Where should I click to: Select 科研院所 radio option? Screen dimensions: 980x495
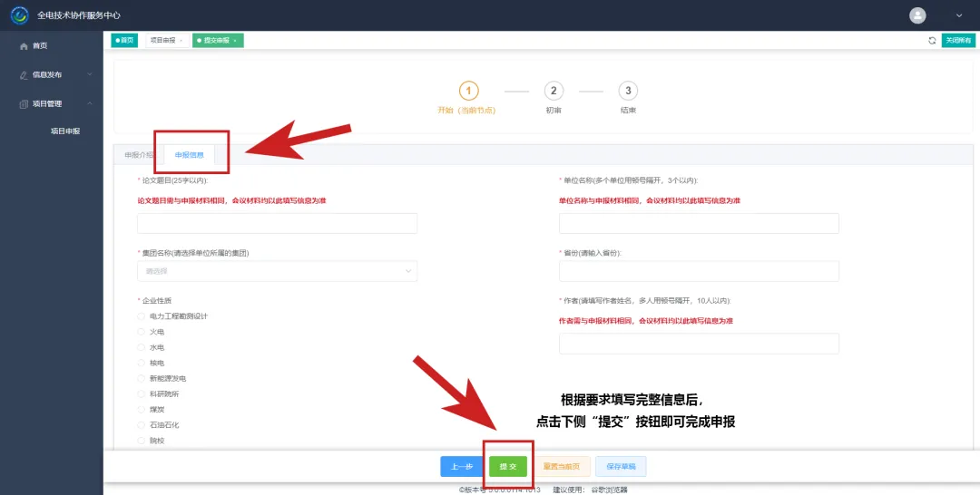pyautogui.click(x=142, y=394)
